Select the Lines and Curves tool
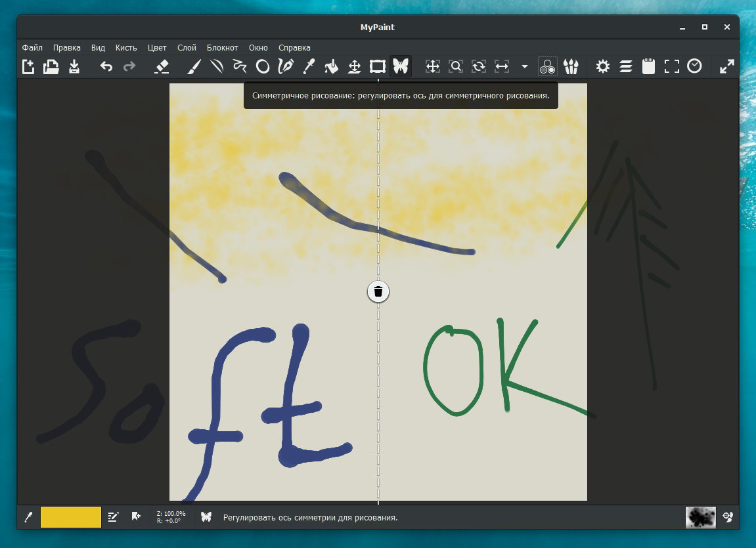756x548 pixels. [x=217, y=66]
